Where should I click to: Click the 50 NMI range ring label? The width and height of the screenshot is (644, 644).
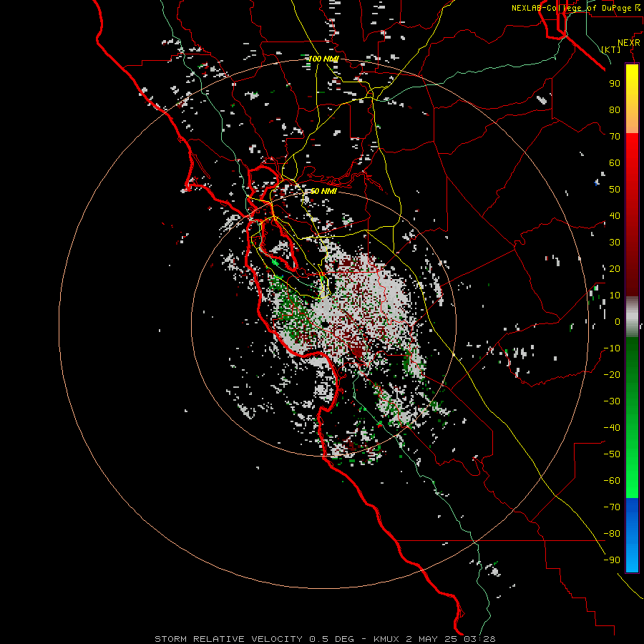323,191
